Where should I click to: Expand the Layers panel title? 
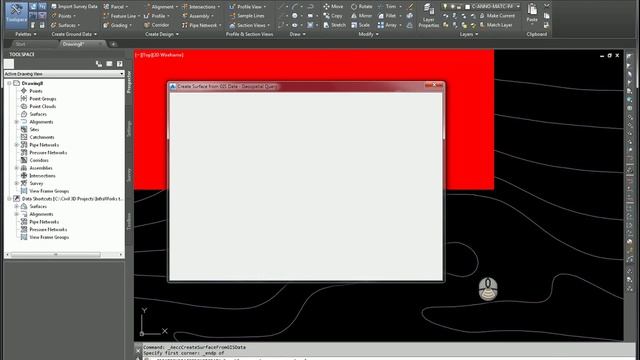point(469,34)
